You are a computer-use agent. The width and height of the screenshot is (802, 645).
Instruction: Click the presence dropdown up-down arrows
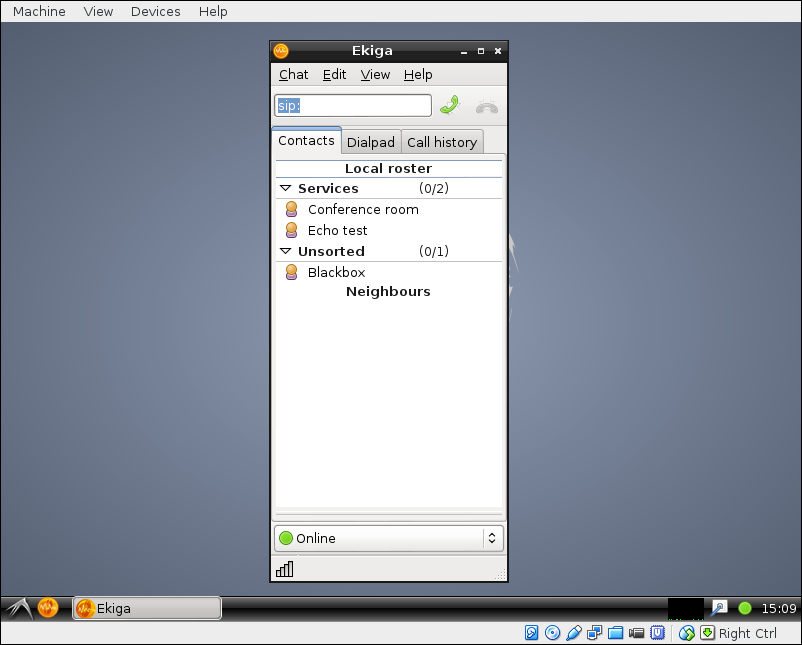click(x=492, y=538)
